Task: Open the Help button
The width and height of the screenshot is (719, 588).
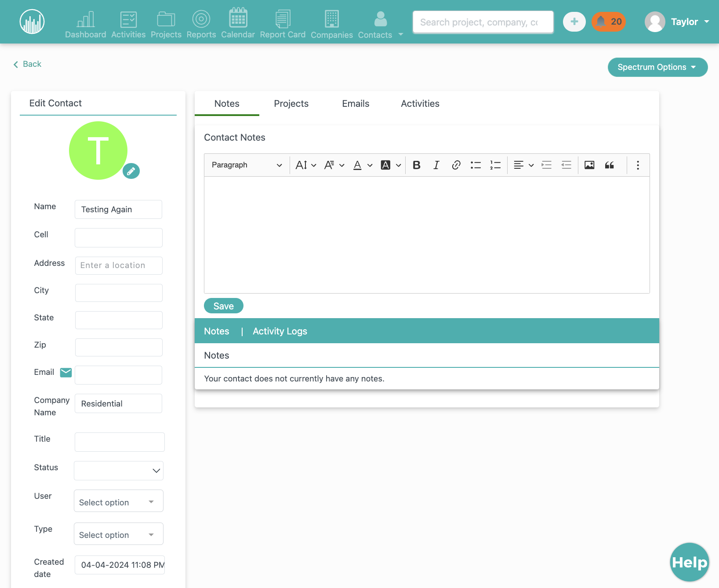Action: coord(690,562)
